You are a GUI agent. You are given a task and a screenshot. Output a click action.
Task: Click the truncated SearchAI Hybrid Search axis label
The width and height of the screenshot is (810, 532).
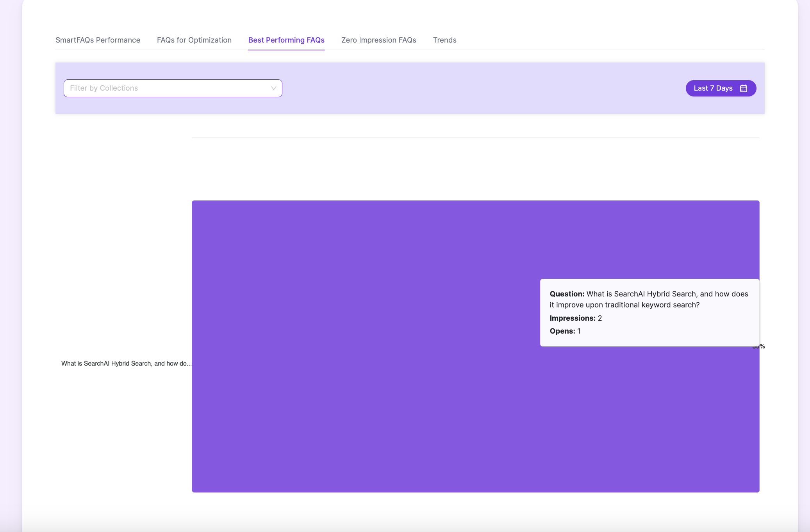coord(126,363)
